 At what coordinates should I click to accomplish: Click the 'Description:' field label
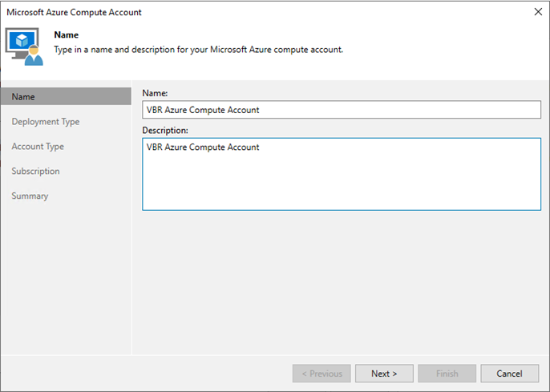(x=165, y=130)
